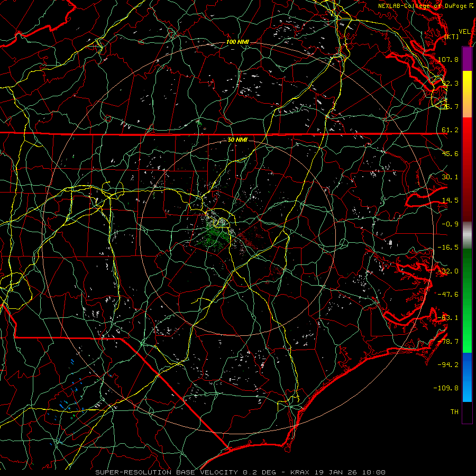Image resolution: width=476 pixels, height=476 pixels.
Task: Click the -47.6 value on velocity scale
Action: point(448,295)
